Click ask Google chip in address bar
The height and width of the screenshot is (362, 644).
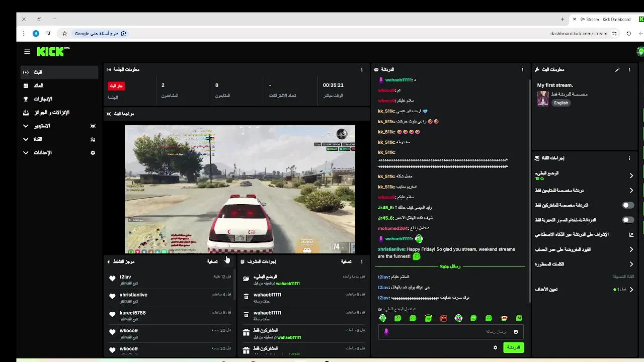(x=100, y=34)
